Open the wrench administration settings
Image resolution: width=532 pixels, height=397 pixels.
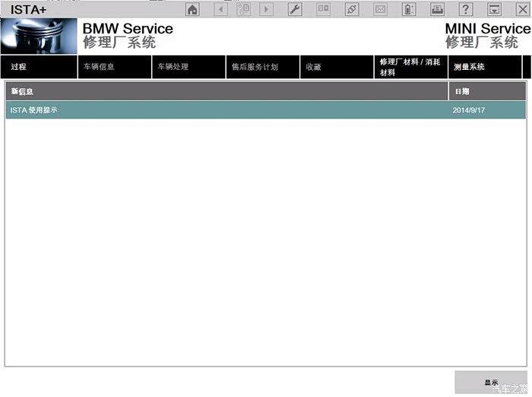coord(295,9)
